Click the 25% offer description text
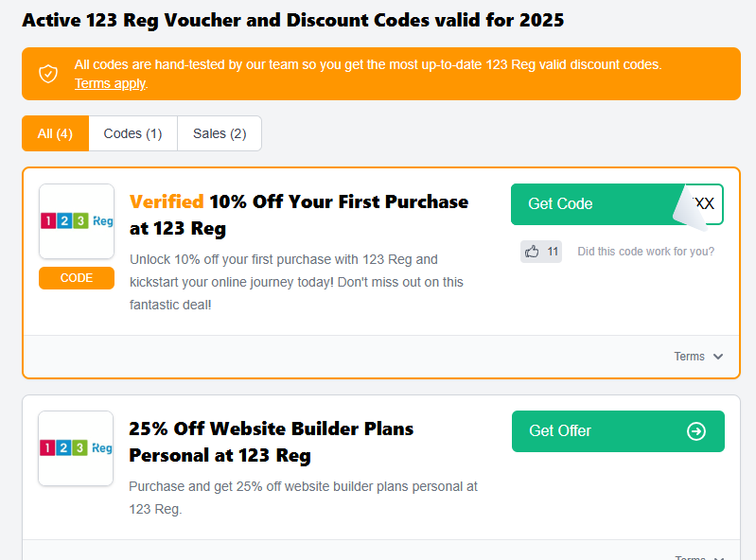This screenshot has height=560, width=756. (x=303, y=498)
